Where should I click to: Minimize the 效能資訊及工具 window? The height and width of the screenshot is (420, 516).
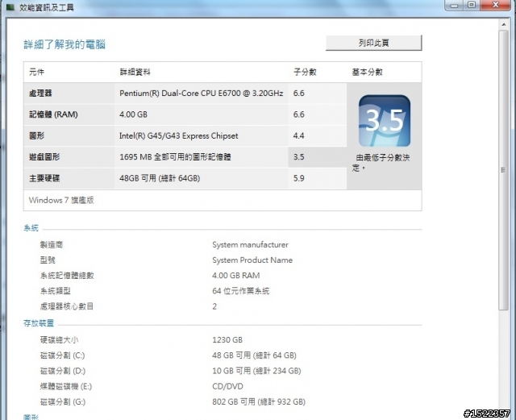[x=455, y=5]
